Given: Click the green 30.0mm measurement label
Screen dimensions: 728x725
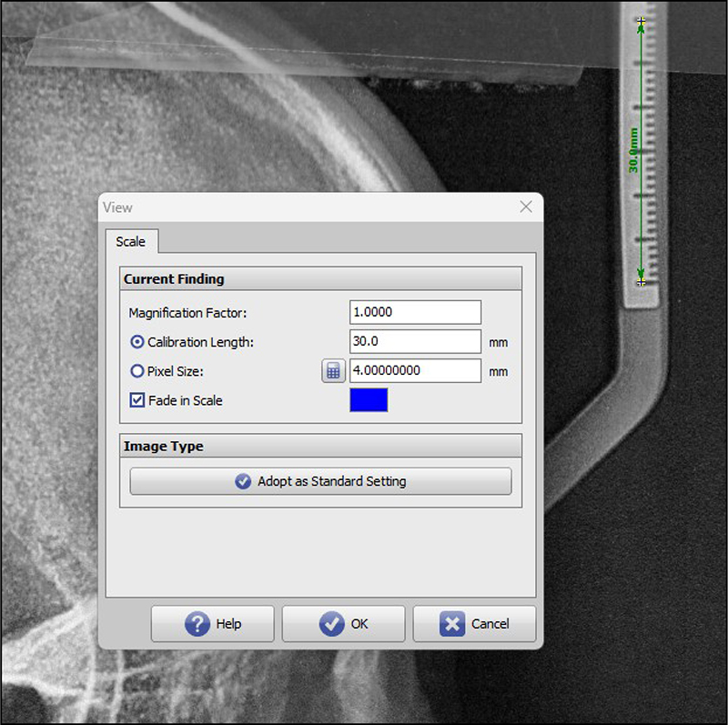Looking at the screenshot, I should point(633,150).
